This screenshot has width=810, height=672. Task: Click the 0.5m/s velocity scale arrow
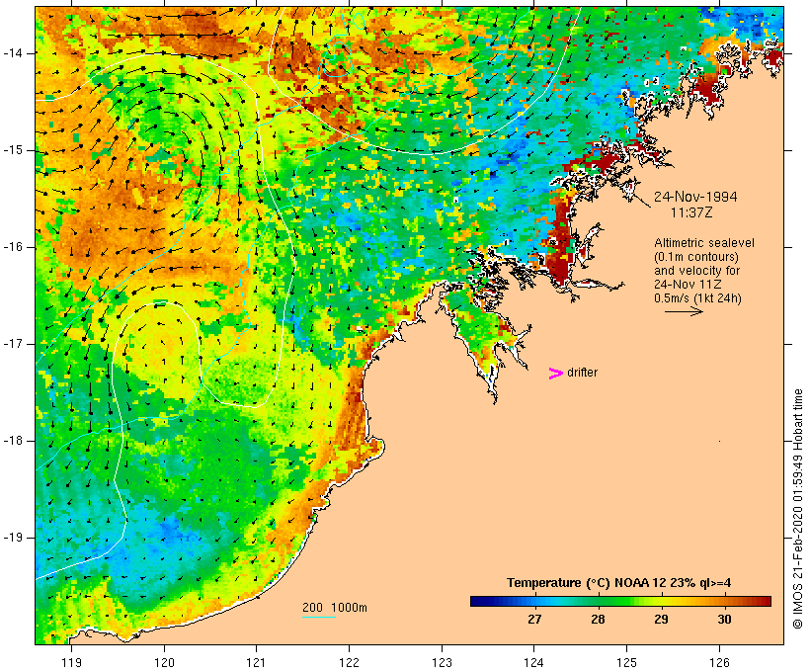pos(684,311)
